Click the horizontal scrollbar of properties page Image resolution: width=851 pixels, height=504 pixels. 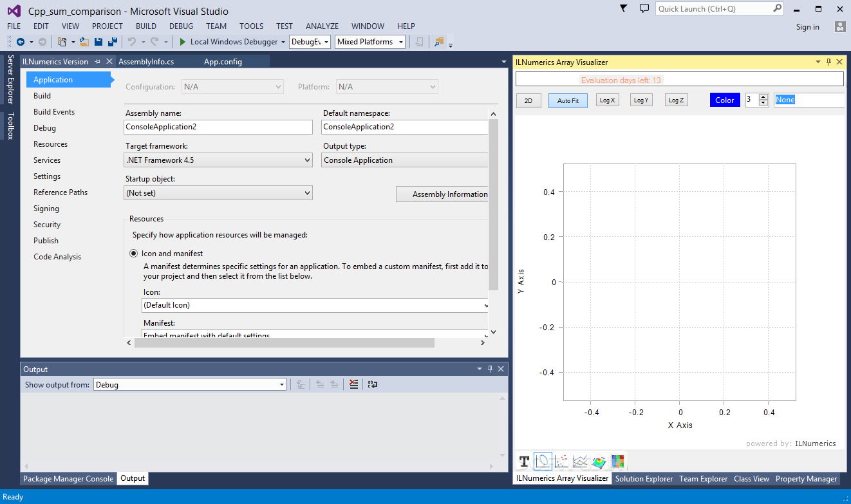[x=284, y=343]
